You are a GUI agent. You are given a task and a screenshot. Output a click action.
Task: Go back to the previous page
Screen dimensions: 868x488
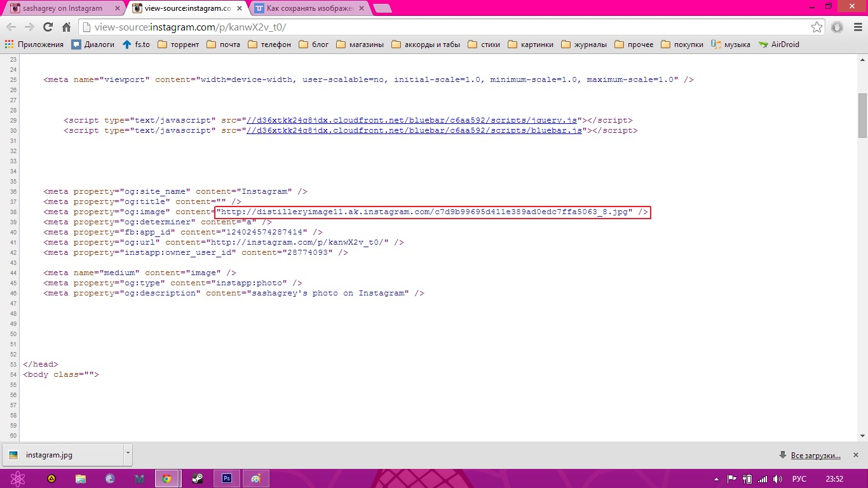click(11, 27)
